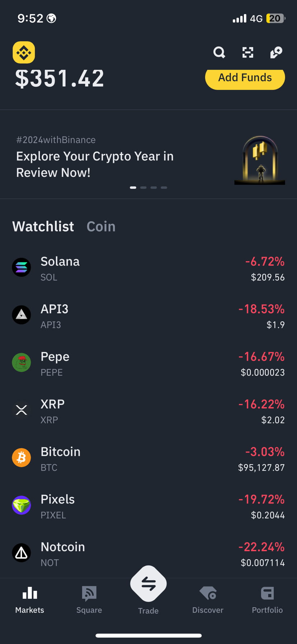Open the search magnifier icon
Viewport: 297px width, 644px height.
click(219, 52)
